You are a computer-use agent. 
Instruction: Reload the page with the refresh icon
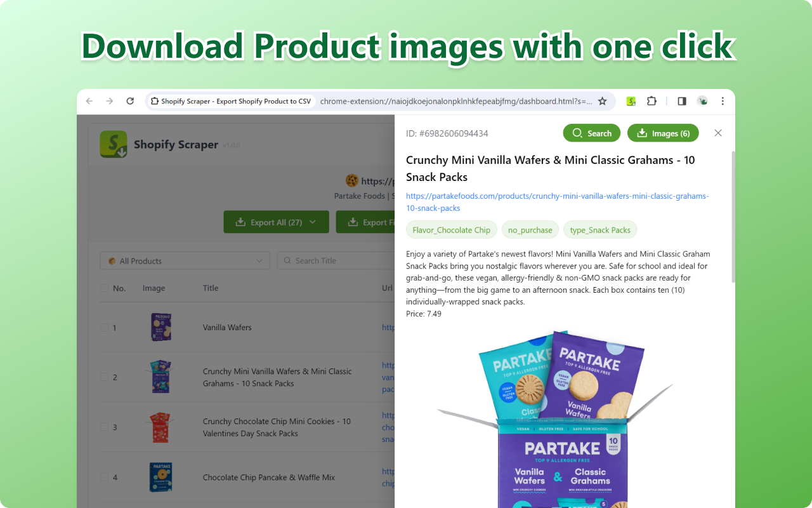point(130,101)
